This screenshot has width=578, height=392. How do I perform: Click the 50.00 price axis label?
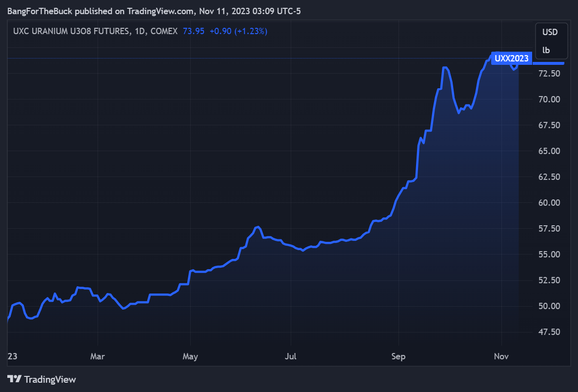pos(550,306)
